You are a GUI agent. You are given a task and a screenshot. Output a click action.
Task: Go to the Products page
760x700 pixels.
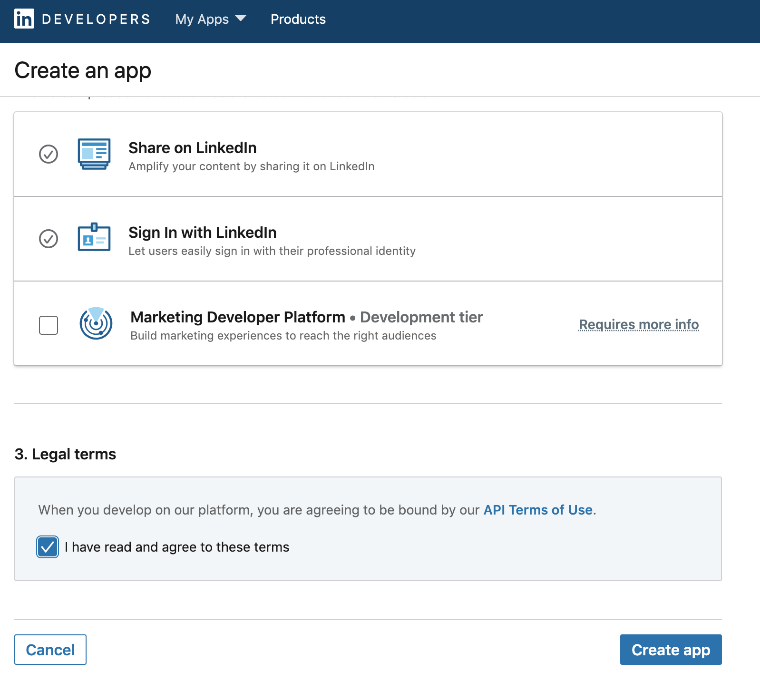[x=298, y=19]
